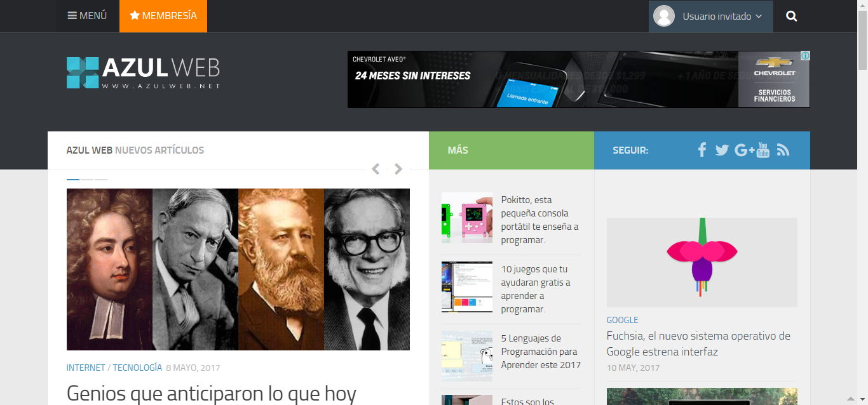Open the Twitter follow icon

pyautogui.click(x=722, y=150)
